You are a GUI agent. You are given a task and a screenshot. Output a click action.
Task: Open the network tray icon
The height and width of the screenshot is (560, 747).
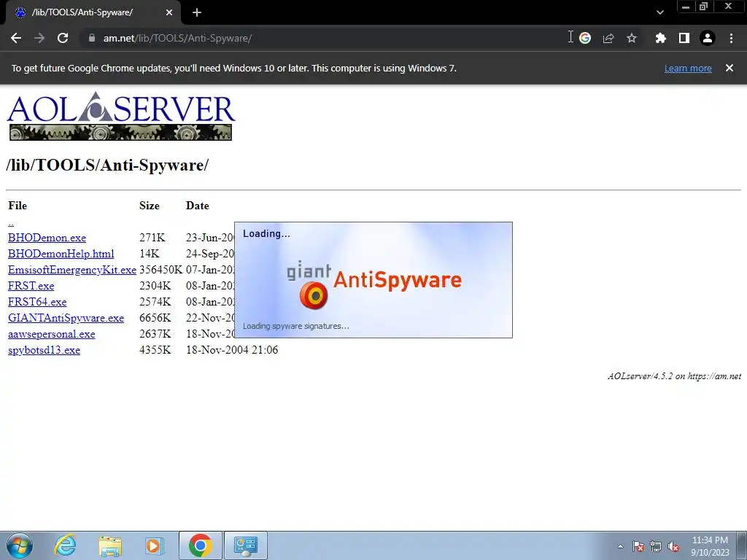(x=656, y=546)
